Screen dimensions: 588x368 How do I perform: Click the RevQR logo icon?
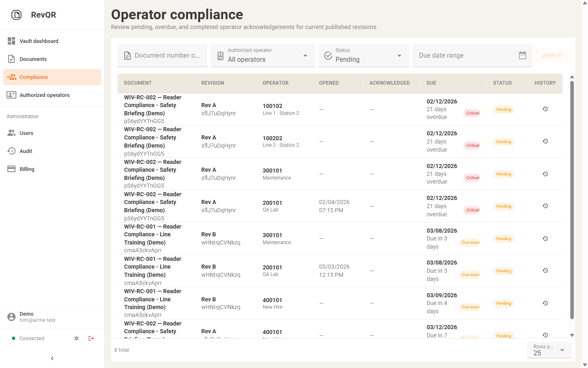coord(16,15)
